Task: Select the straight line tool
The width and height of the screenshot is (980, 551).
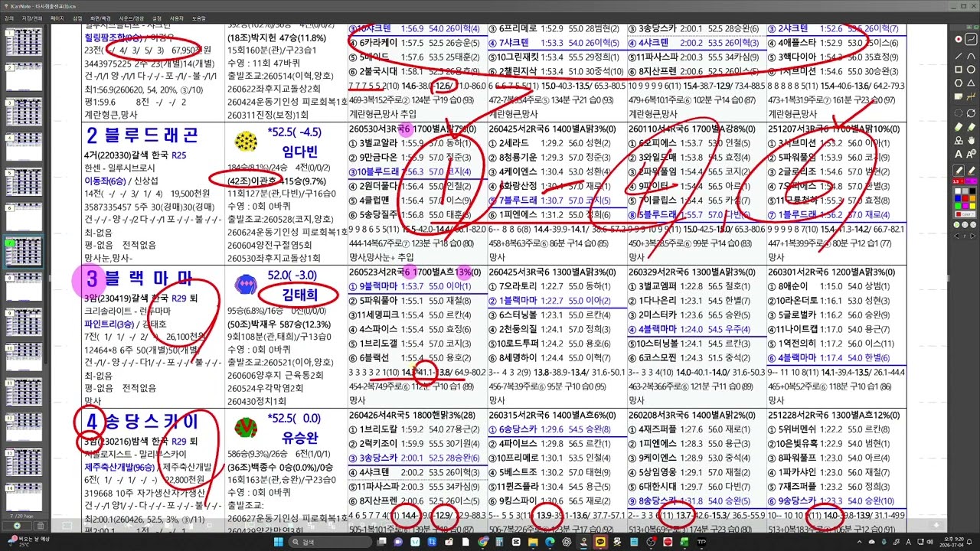Action: pyautogui.click(x=958, y=56)
